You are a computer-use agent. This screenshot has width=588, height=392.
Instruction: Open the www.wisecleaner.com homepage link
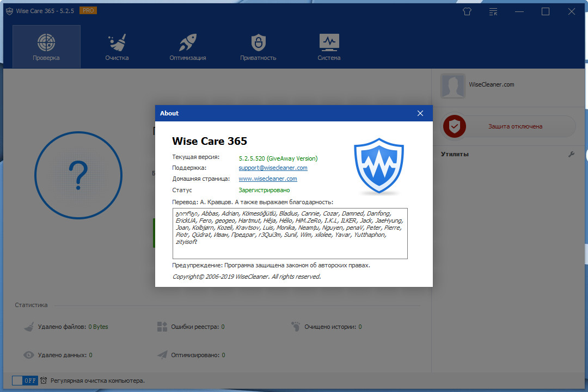click(268, 179)
